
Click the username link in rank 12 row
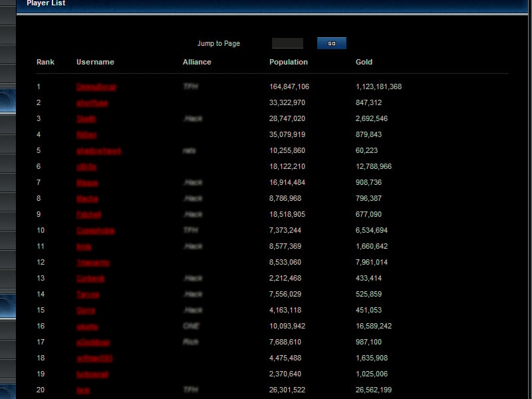coord(93,262)
